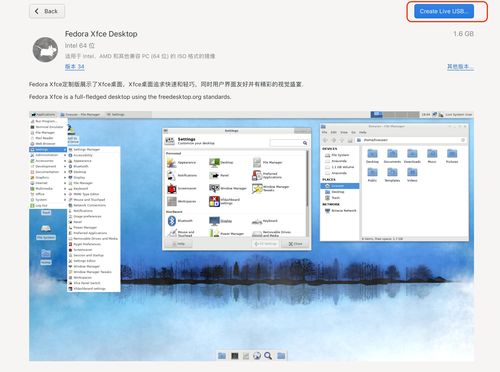This screenshot has width=500, height=372.
Task: Click the Xfce mouse logo icon
Action: click(45, 50)
